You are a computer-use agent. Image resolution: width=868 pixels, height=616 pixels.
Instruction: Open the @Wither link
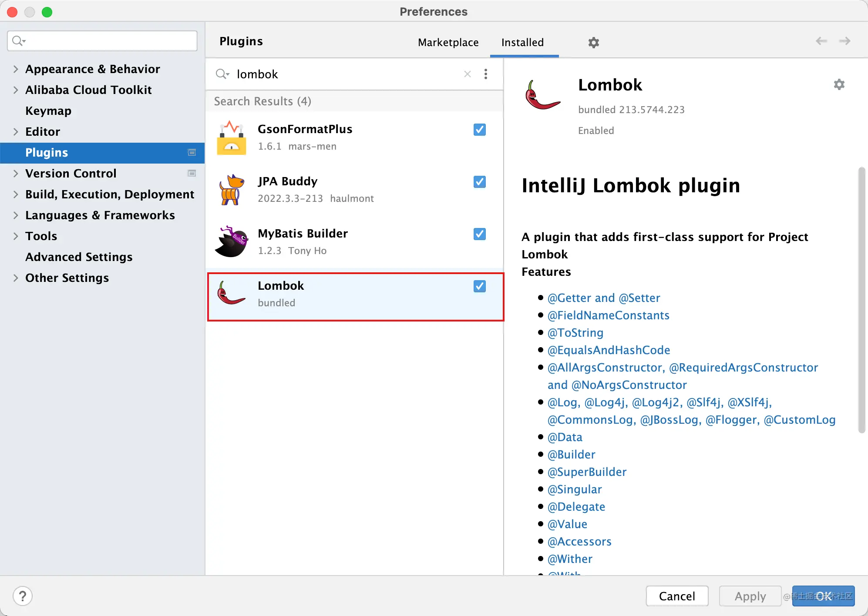tap(570, 559)
